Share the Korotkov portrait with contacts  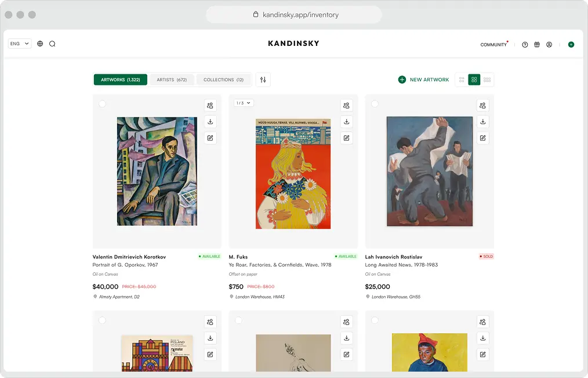[x=210, y=106]
